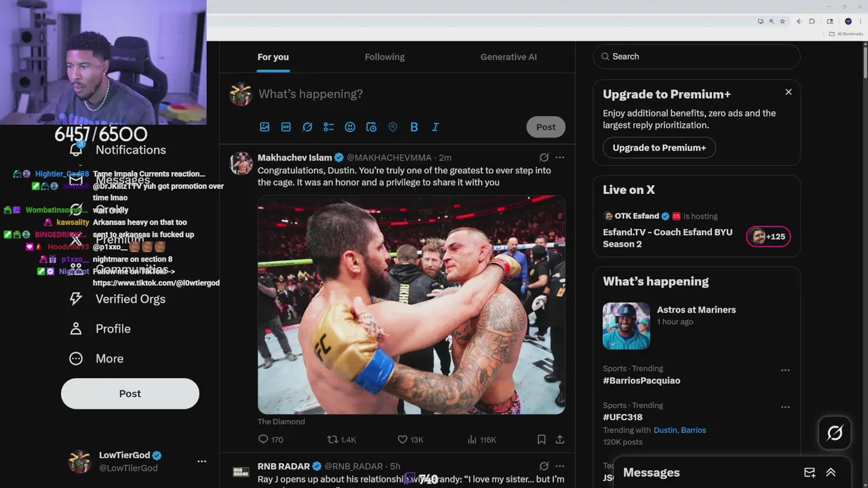Open the floating Grok button
Viewport: 868px width, 488px height.
pos(835,432)
